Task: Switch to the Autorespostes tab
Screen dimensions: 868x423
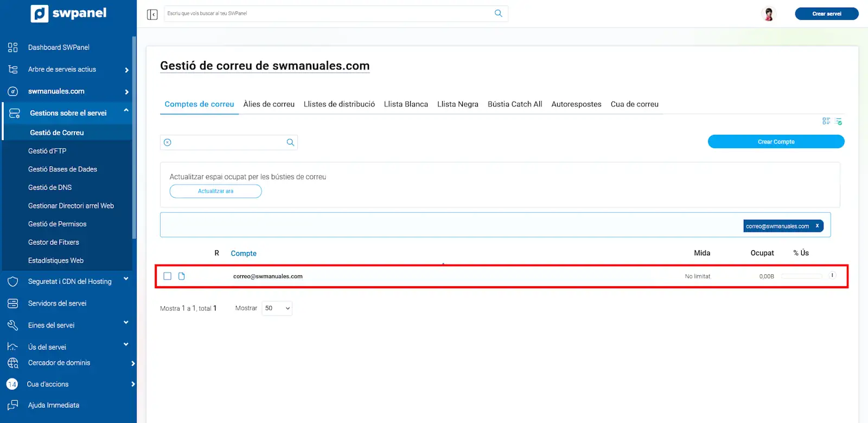Action: click(x=576, y=104)
